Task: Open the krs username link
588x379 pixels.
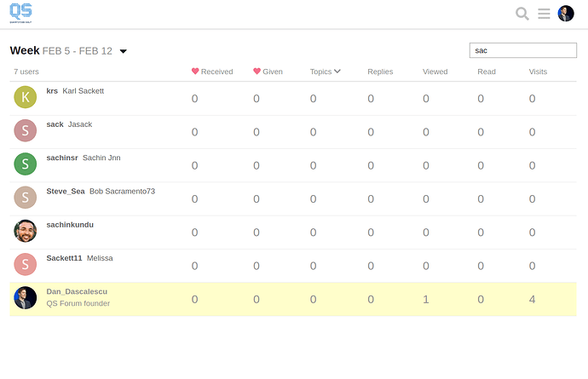Action: [52, 91]
